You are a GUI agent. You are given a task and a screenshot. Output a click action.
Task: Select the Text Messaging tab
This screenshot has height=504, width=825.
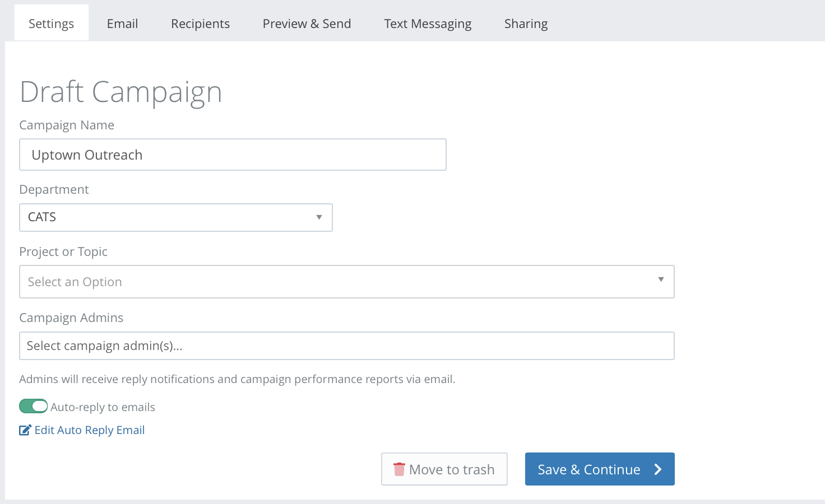pyautogui.click(x=428, y=24)
